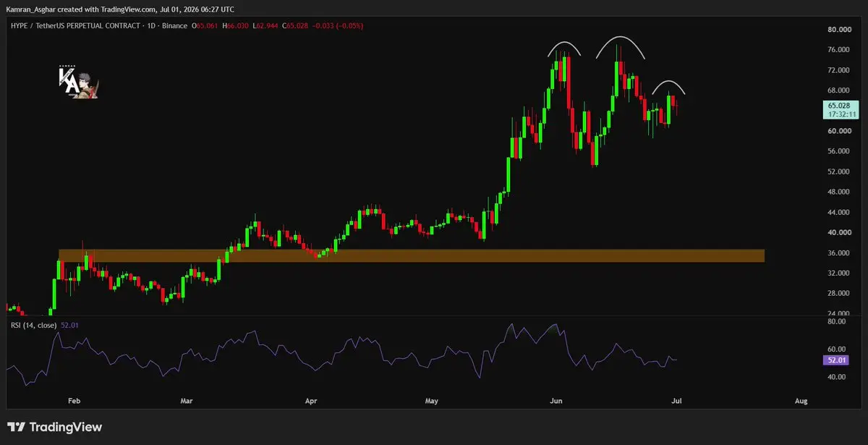Click the 36.000 price axis label

pos(840,253)
